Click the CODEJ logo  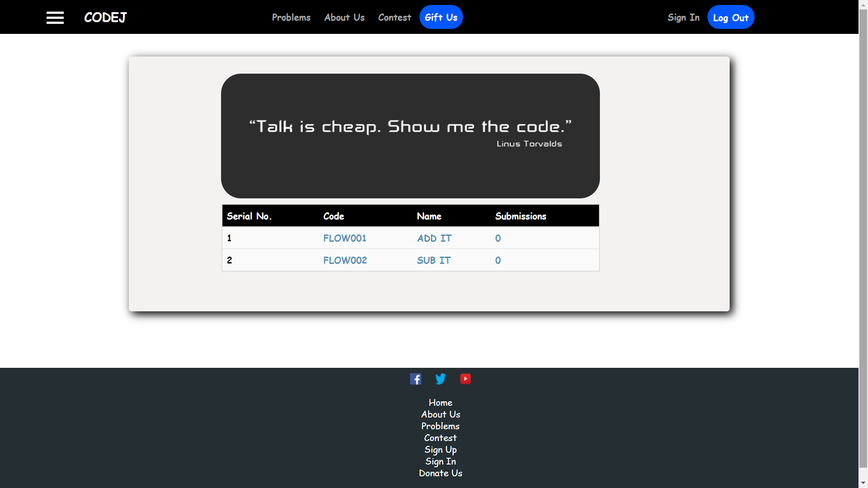(x=105, y=18)
